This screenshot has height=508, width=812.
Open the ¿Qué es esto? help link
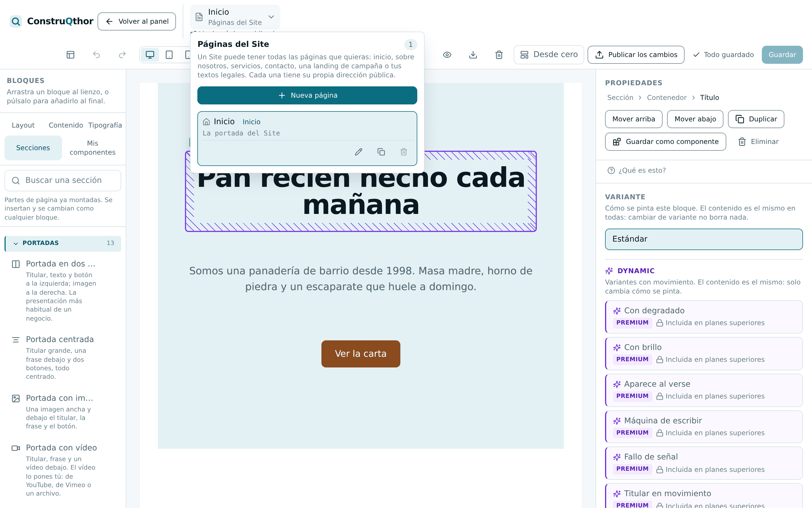click(637, 170)
